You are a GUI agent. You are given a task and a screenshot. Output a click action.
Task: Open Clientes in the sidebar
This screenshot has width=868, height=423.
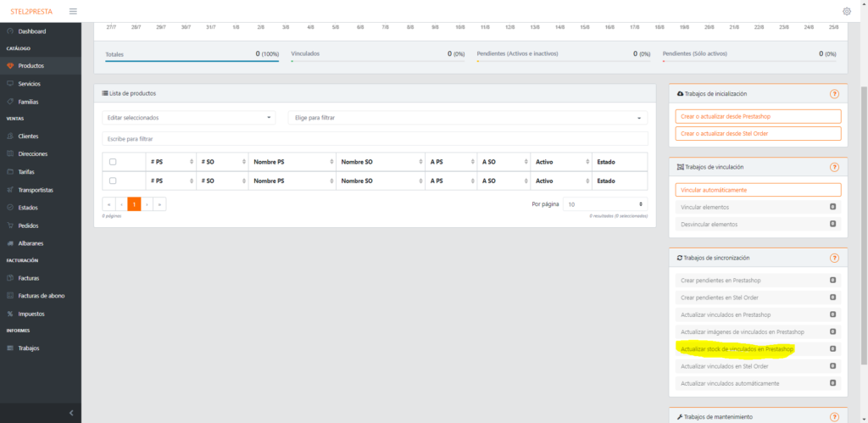(x=28, y=136)
